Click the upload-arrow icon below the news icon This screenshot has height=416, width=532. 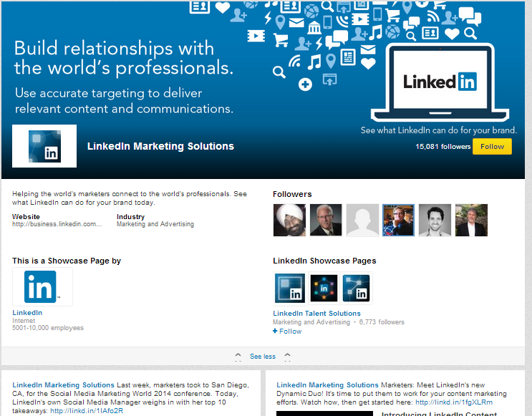point(329,79)
